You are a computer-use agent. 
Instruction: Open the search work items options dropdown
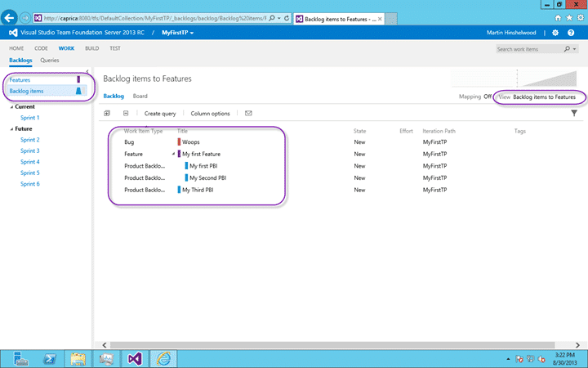tap(574, 49)
